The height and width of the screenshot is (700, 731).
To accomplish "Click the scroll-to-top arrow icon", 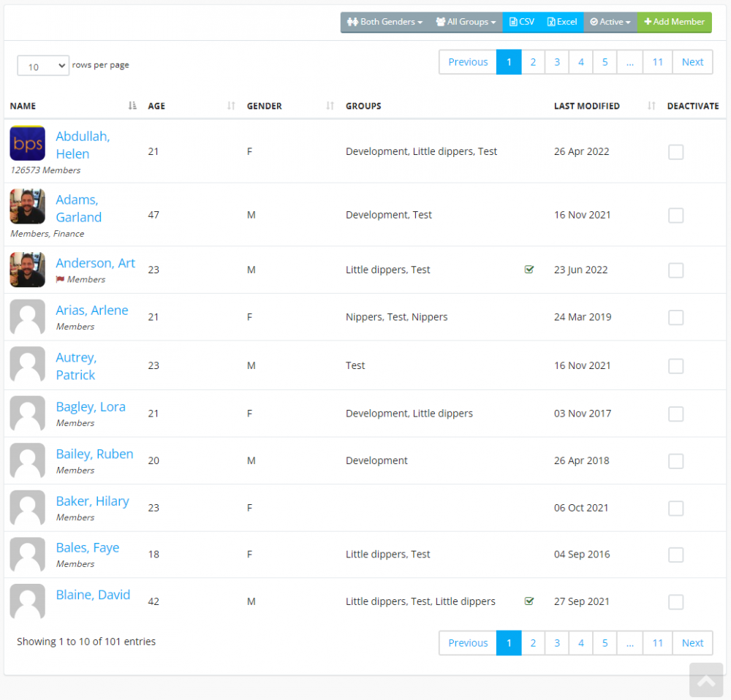I will click(x=705, y=681).
